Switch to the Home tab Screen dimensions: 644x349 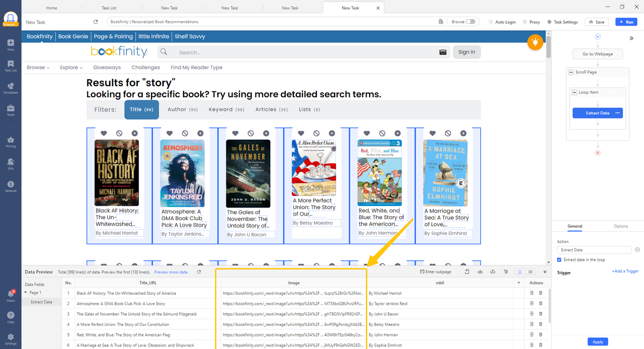click(x=51, y=8)
